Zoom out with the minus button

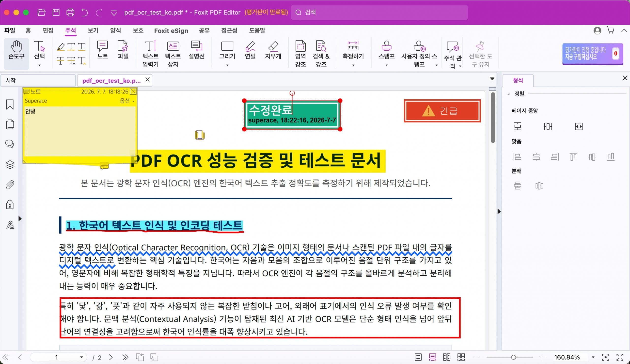click(x=476, y=357)
